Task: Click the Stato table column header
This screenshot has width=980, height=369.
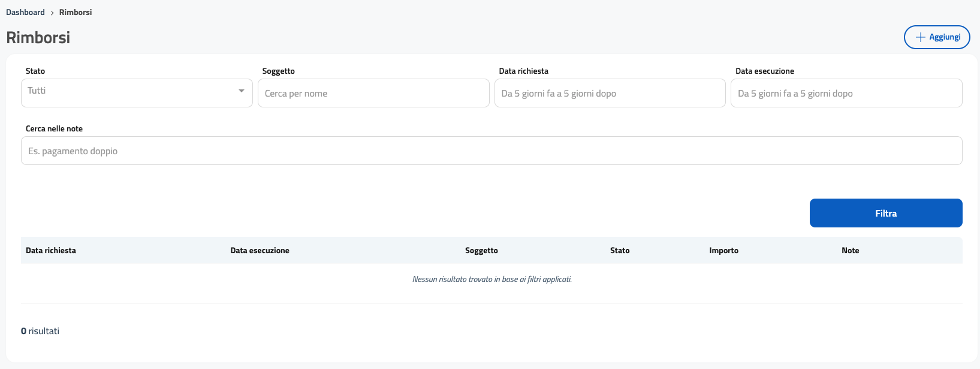Action: click(x=620, y=251)
